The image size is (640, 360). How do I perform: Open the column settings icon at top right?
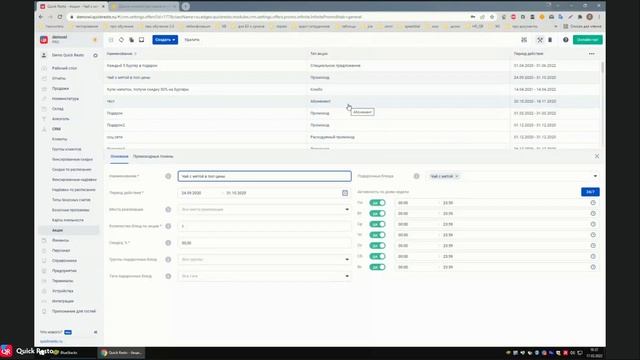(x=524, y=40)
